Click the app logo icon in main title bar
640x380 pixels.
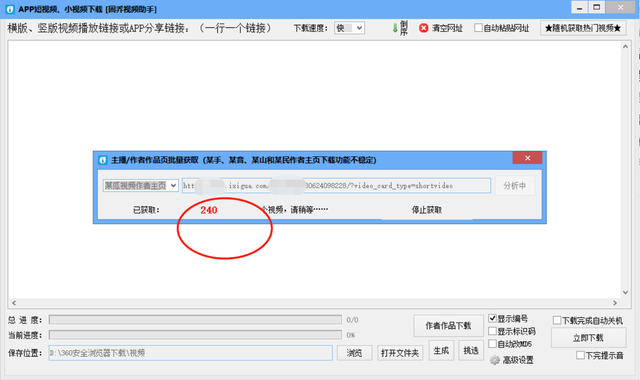coord(10,9)
